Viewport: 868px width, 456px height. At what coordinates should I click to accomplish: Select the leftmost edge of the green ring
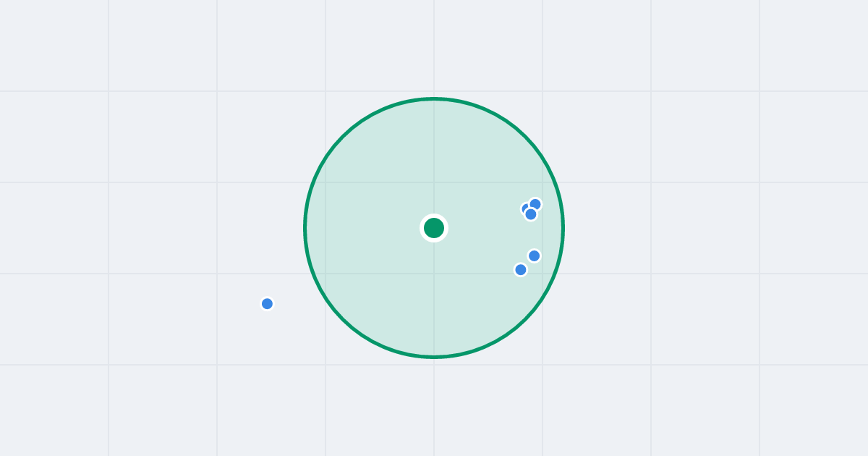(x=305, y=228)
